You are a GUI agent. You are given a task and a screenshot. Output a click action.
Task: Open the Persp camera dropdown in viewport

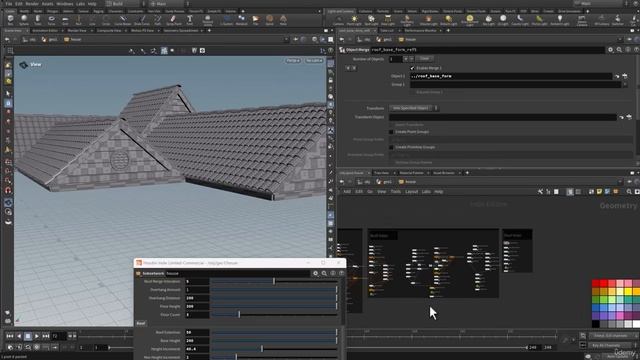click(x=293, y=60)
